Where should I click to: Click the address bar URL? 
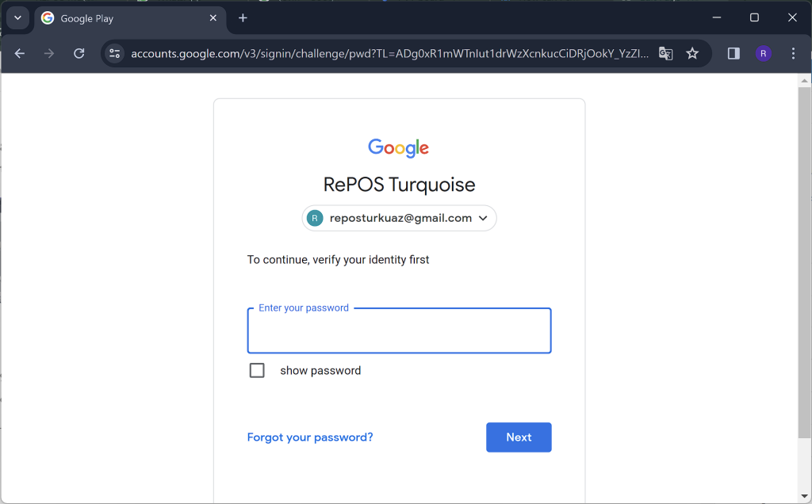point(389,53)
